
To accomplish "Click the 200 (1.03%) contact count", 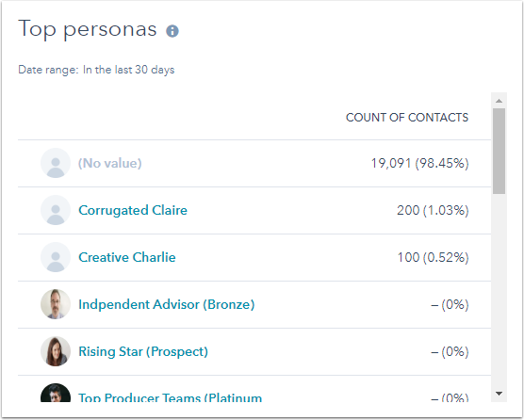I will pos(433,210).
